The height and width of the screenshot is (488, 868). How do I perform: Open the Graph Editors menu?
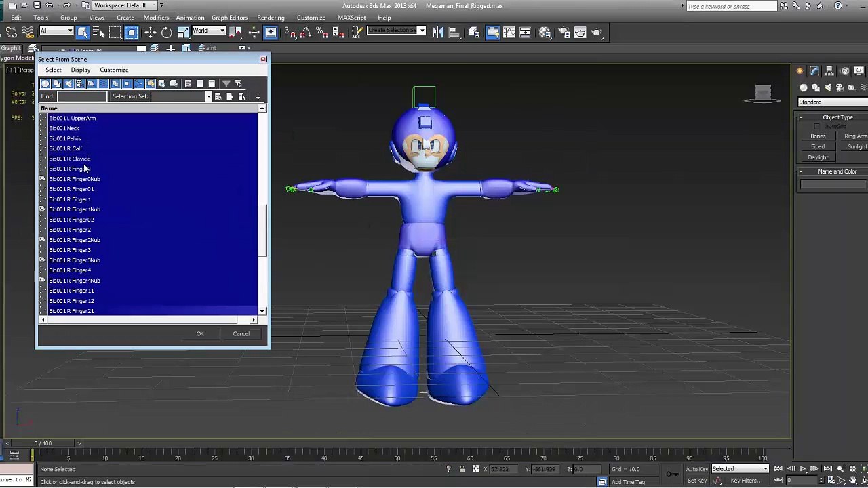[x=229, y=18]
